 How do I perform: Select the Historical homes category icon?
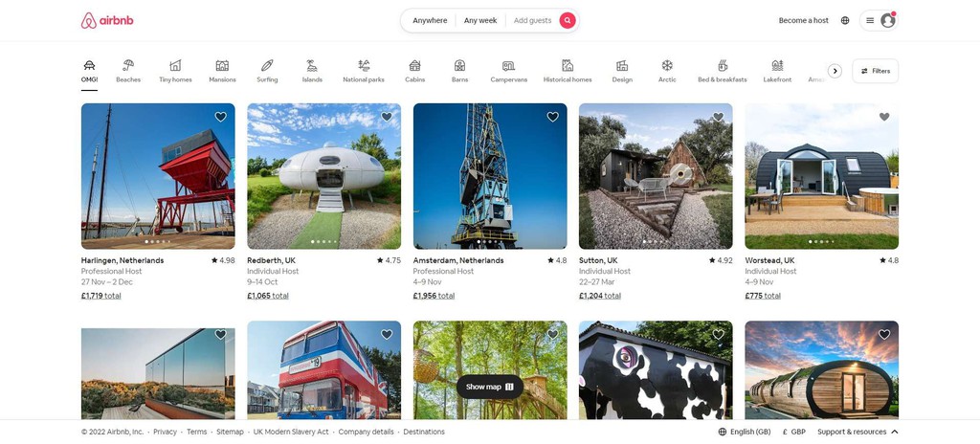tap(567, 65)
